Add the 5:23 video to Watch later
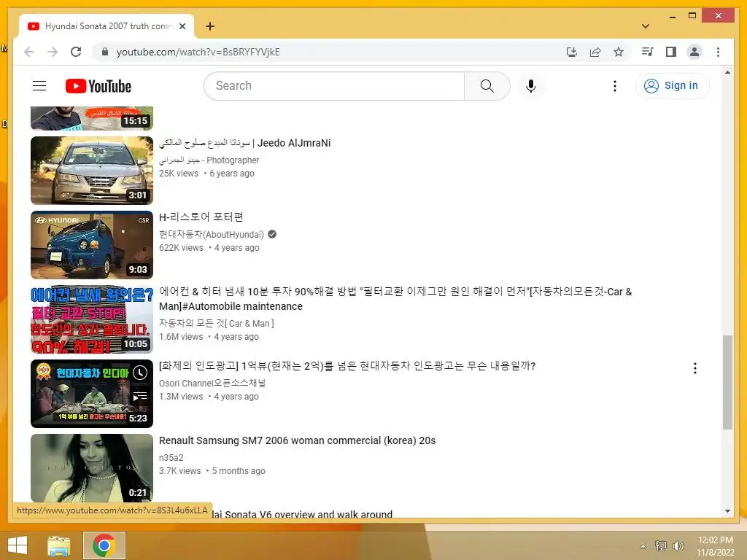747x560 pixels. [140, 373]
